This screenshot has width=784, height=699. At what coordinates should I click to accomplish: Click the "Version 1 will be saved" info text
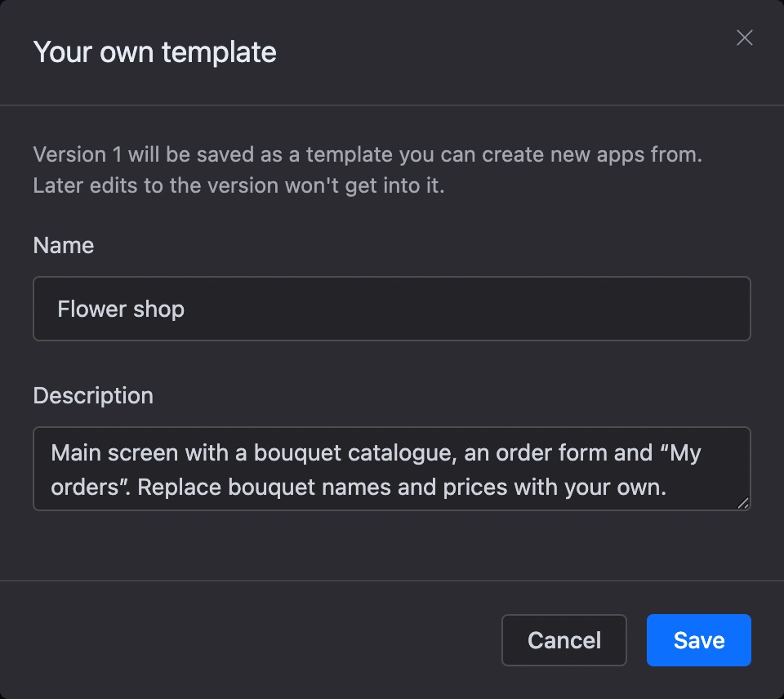point(367,170)
